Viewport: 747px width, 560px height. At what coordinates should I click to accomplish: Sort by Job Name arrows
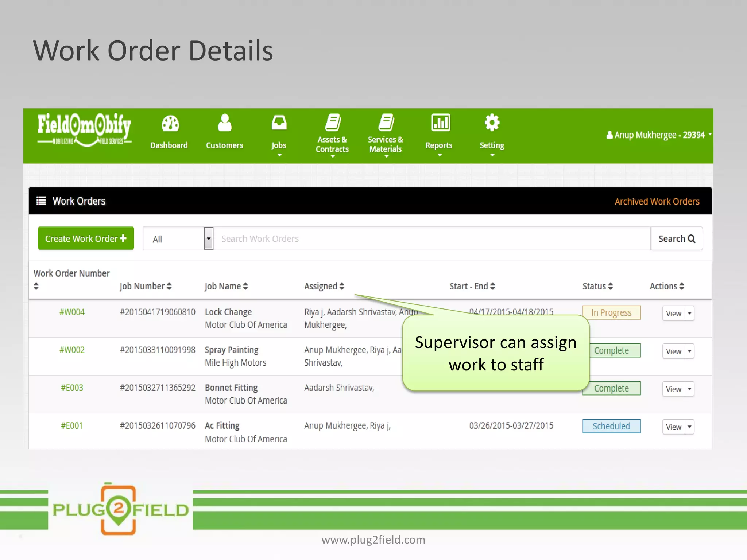tap(245, 287)
